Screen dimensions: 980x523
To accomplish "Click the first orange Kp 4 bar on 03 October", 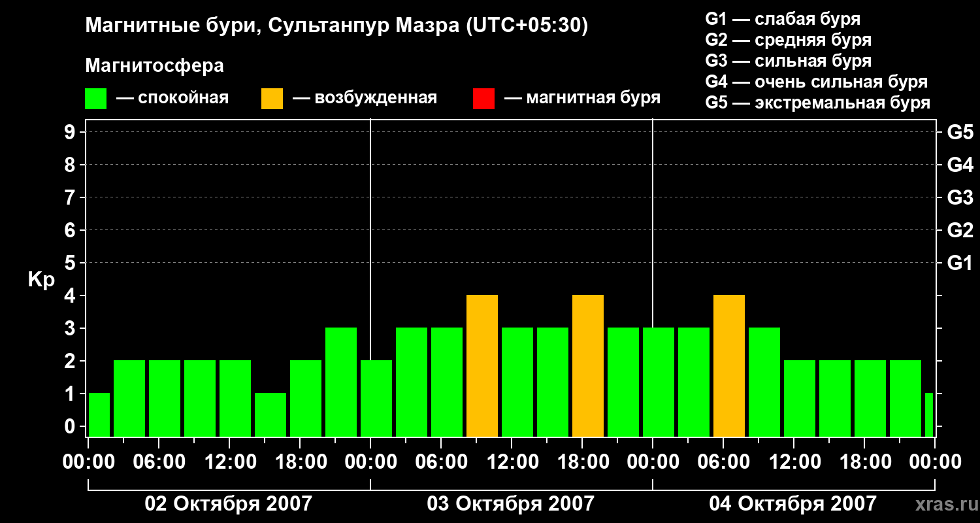I will click(482, 366).
